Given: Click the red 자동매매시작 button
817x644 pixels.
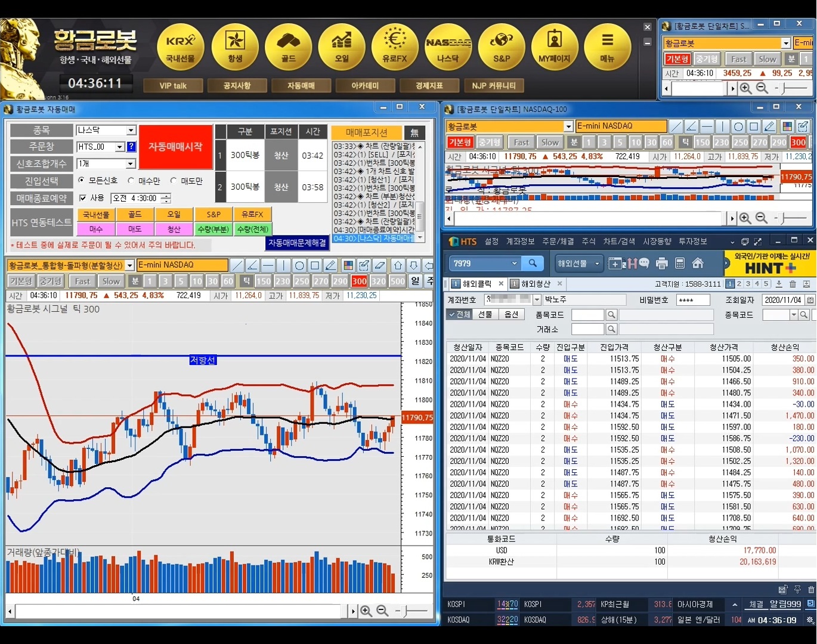Looking at the screenshot, I should pos(175,147).
